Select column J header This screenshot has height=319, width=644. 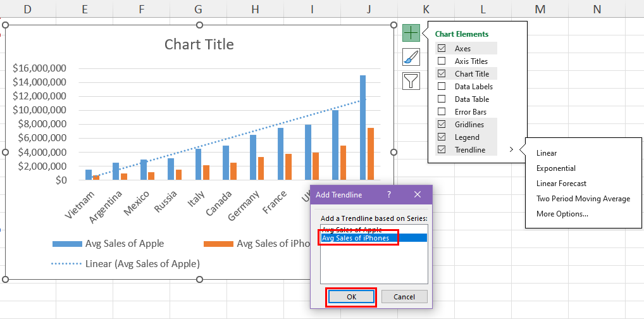tap(369, 9)
